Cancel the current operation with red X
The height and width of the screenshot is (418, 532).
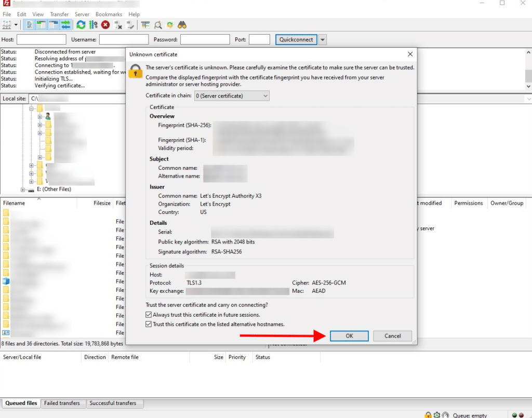pos(105,24)
